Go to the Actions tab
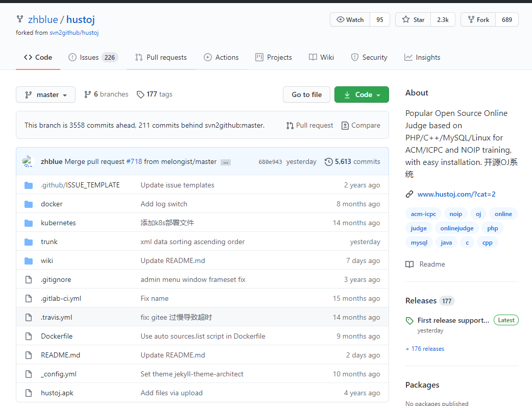This screenshot has width=532, height=406. click(221, 57)
